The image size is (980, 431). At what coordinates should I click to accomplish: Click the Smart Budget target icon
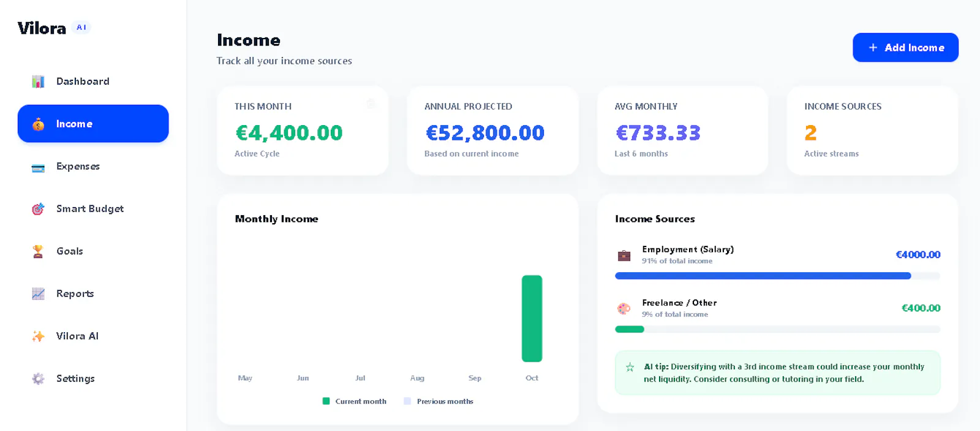pos(38,209)
